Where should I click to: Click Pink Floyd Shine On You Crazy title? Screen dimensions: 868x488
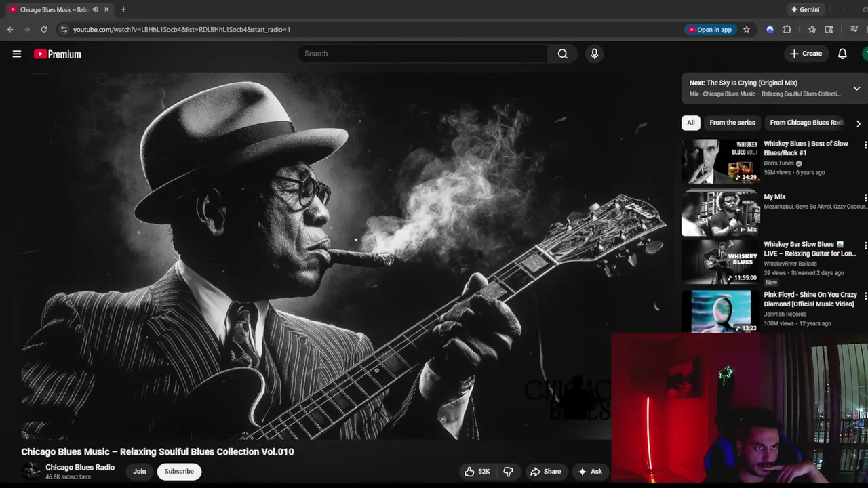(x=810, y=300)
